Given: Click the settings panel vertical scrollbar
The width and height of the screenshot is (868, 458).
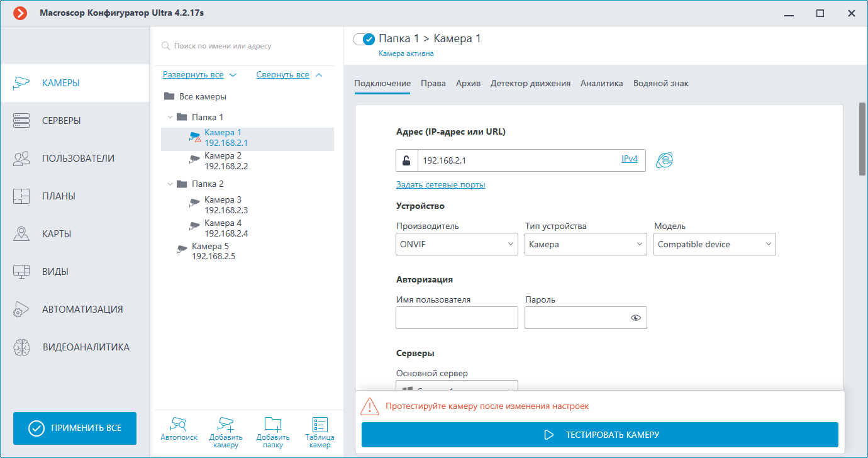Looking at the screenshot, I should [862, 138].
